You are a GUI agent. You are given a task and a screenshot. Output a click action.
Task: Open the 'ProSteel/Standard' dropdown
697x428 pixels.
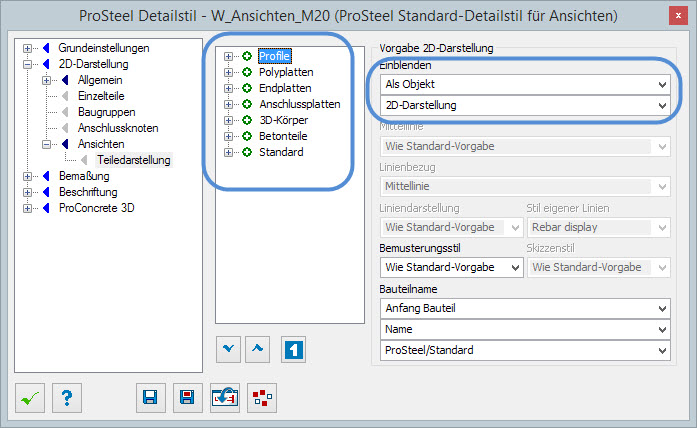tap(525, 350)
